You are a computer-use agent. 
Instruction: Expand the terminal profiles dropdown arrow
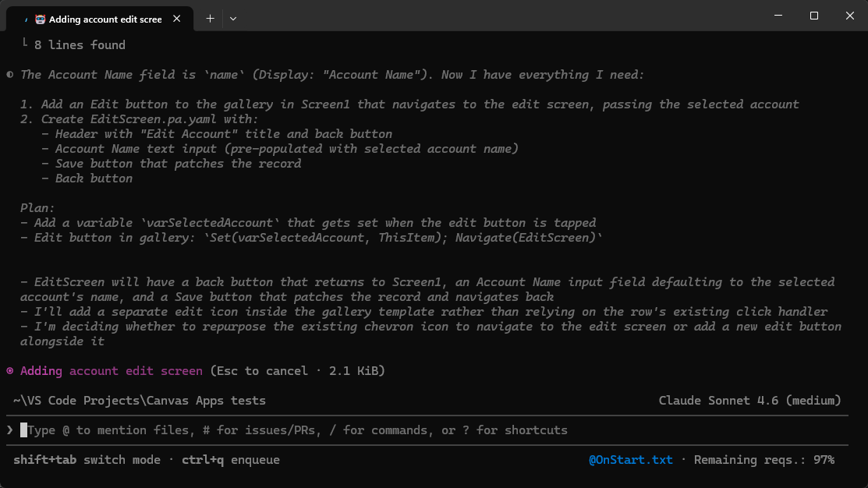tap(233, 19)
